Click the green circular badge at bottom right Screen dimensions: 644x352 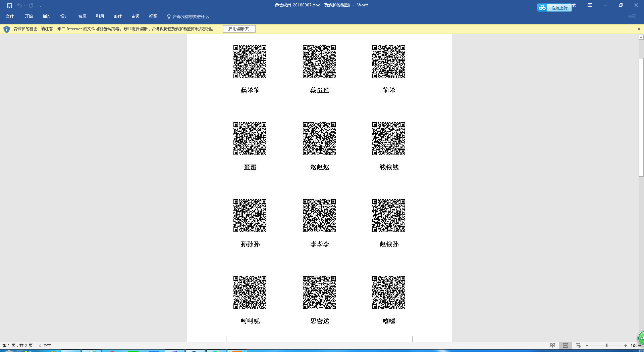pyautogui.click(x=641, y=338)
